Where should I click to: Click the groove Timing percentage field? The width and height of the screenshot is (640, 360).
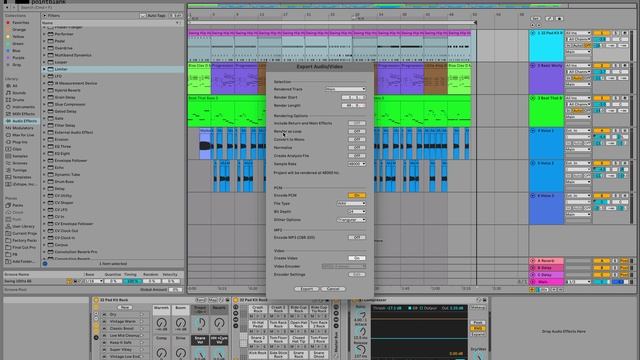(x=132, y=281)
